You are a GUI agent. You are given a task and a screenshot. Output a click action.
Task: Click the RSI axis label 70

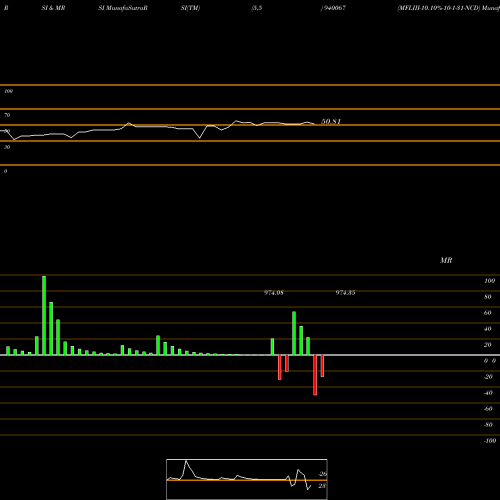point(7,115)
